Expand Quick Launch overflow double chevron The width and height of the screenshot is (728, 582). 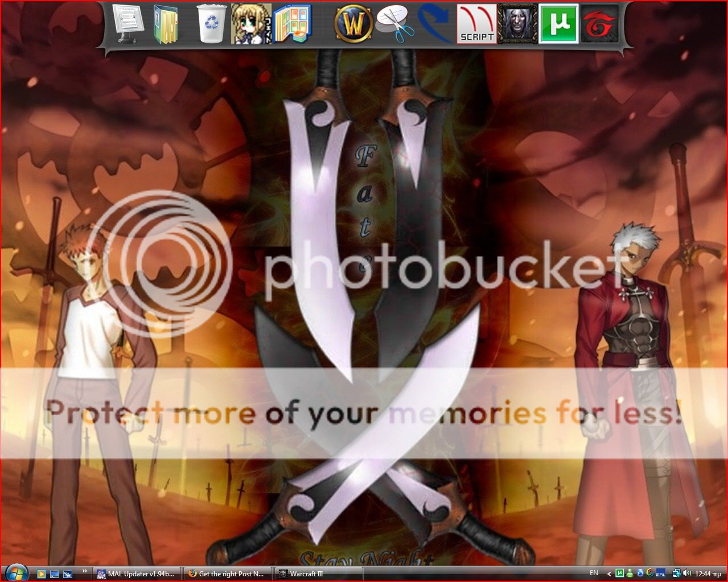(x=85, y=571)
